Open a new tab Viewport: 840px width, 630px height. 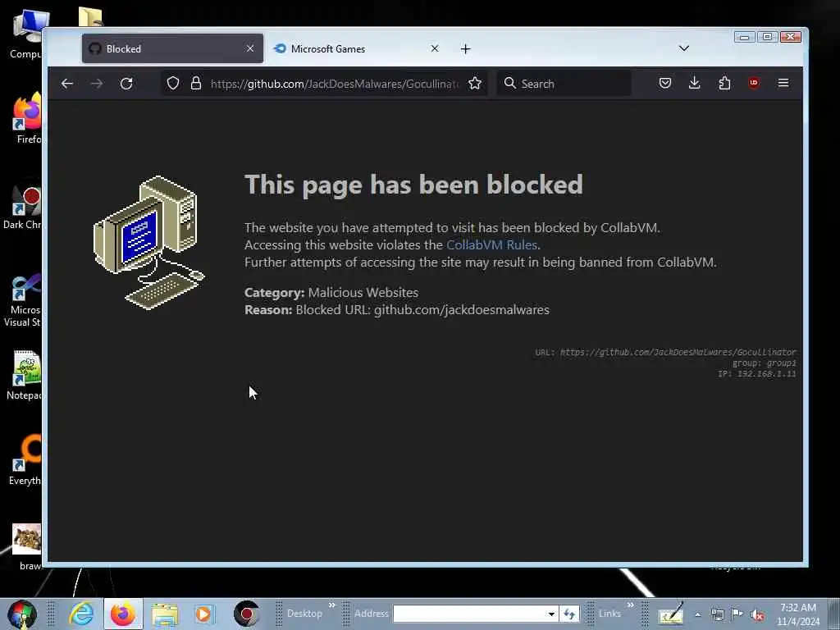tap(466, 48)
